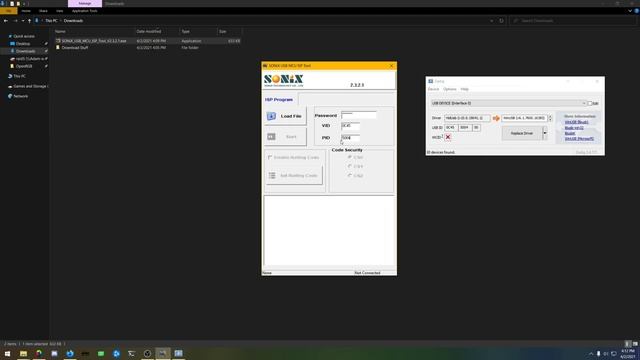Select the CS2 code security radio button

[350, 176]
